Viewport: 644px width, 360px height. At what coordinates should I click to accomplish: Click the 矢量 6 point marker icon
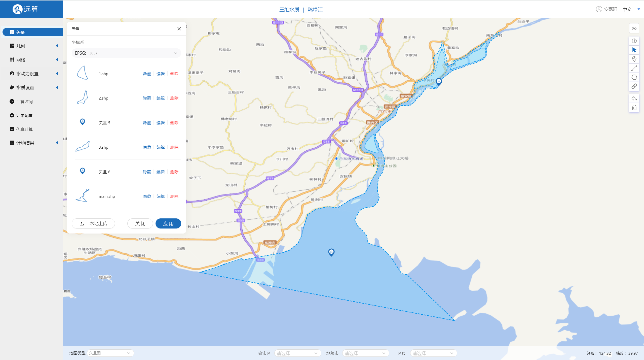click(x=82, y=171)
